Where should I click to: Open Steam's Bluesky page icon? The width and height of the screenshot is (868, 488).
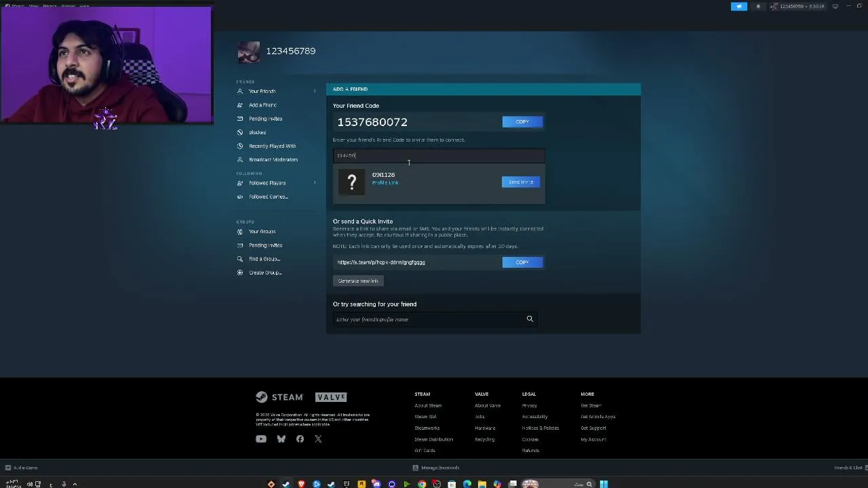pos(281,439)
